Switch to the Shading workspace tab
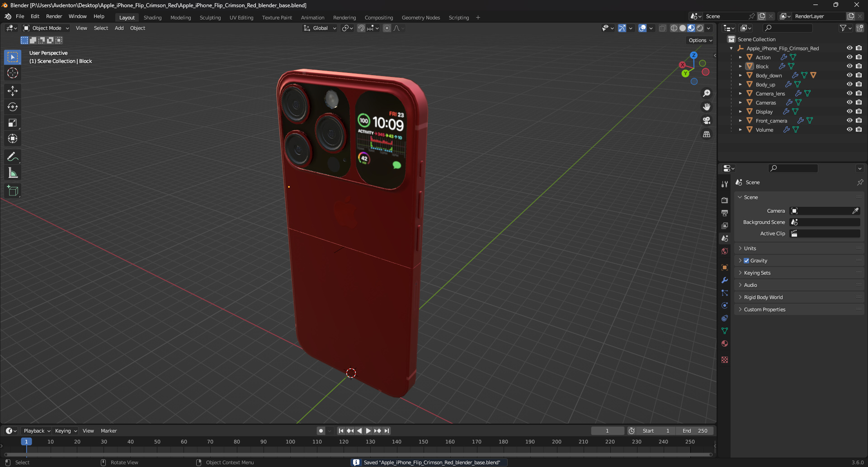Image resolution: width=868 pixels, height=467 pixels. tap(152, 18)
